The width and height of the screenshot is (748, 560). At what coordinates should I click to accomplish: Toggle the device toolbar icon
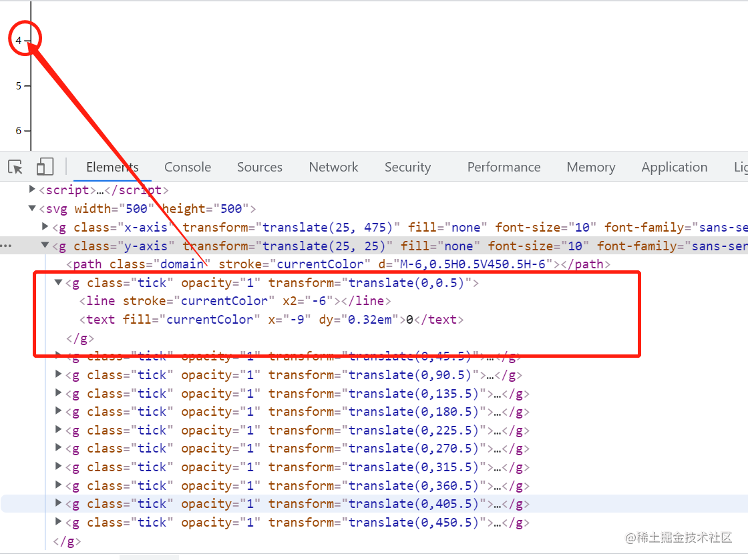click(45, 167)
